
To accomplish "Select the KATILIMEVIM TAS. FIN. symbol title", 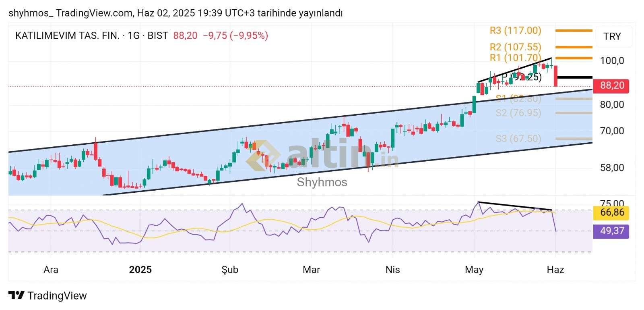I will click(x=67, y=35).
